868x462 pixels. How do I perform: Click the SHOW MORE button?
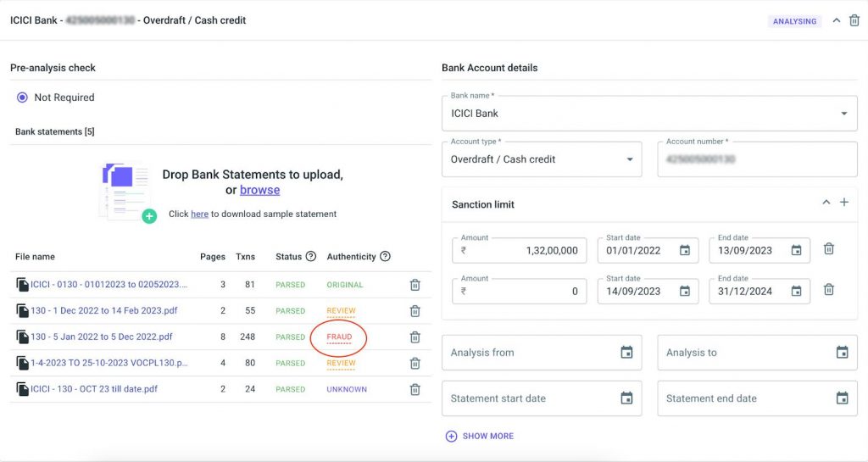tap(480, 436)
